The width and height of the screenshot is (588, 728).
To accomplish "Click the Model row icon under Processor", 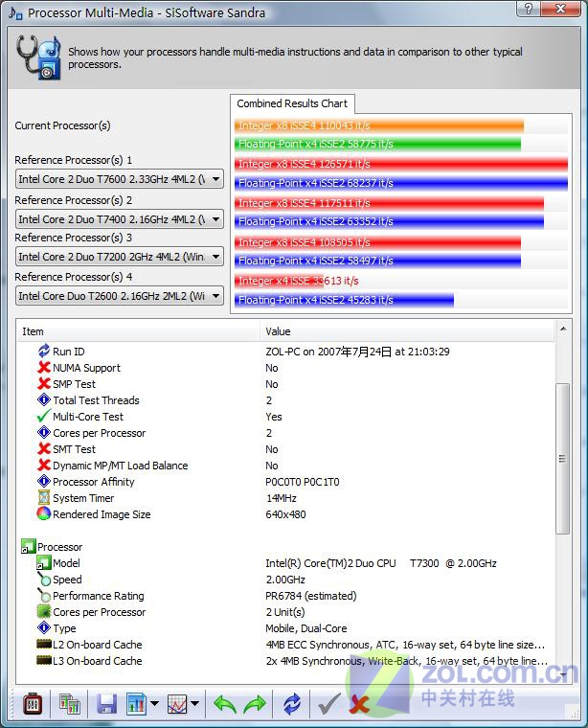I will 44,562.
